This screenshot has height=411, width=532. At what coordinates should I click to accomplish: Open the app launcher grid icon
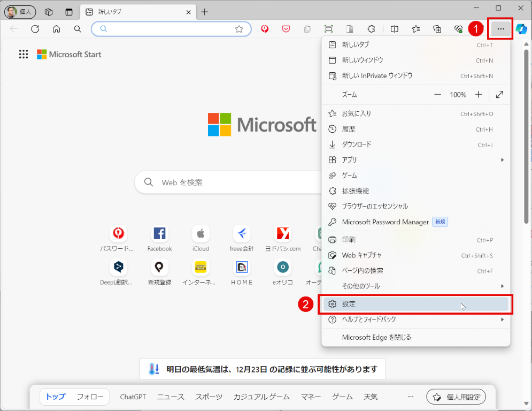[24, 54]
